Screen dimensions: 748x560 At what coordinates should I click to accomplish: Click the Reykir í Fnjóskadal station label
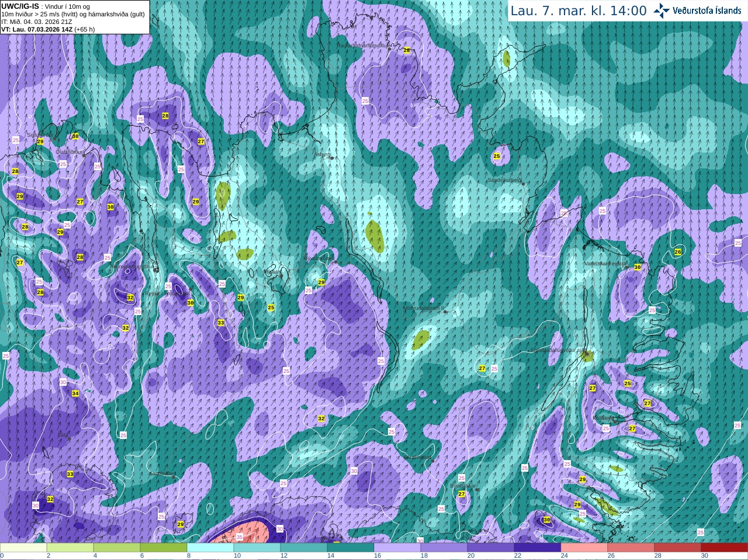point(167,293)
